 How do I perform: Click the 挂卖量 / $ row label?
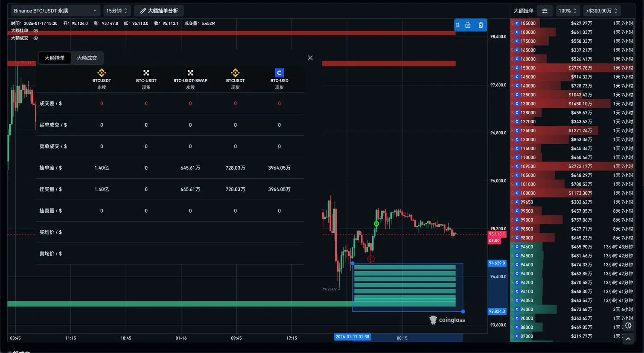click(50, 211)
